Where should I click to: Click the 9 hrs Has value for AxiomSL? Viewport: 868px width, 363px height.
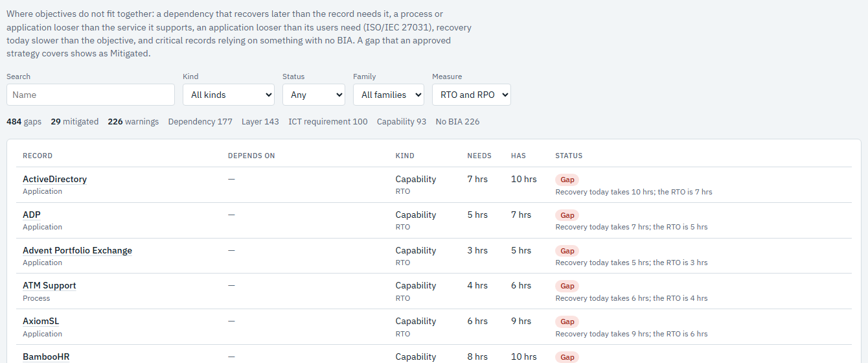click(x=521, y=321)
